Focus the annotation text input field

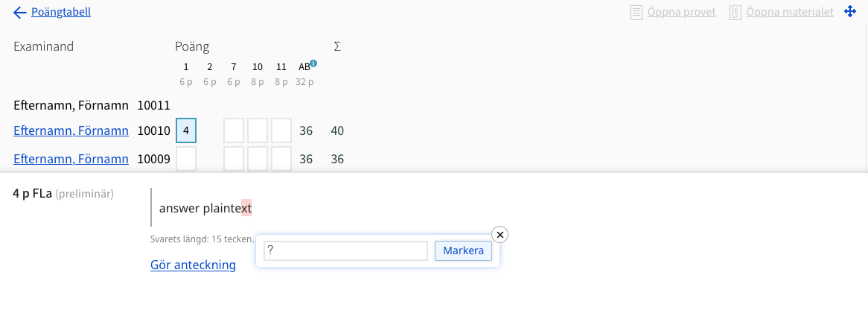point(346,250)
